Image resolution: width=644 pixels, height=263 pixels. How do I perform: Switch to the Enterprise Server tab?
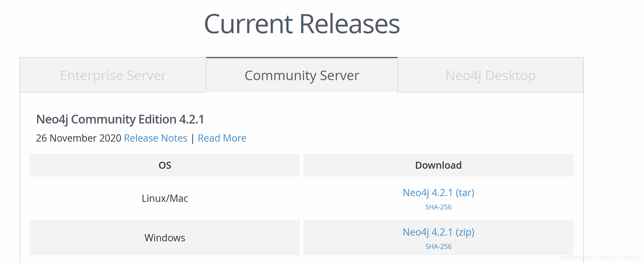(x=113, y=75)
